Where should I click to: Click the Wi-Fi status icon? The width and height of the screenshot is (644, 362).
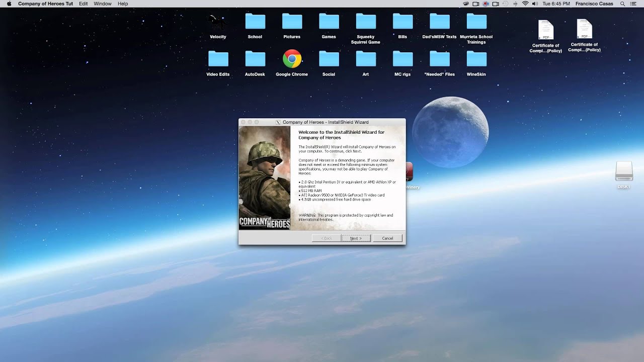525,4
